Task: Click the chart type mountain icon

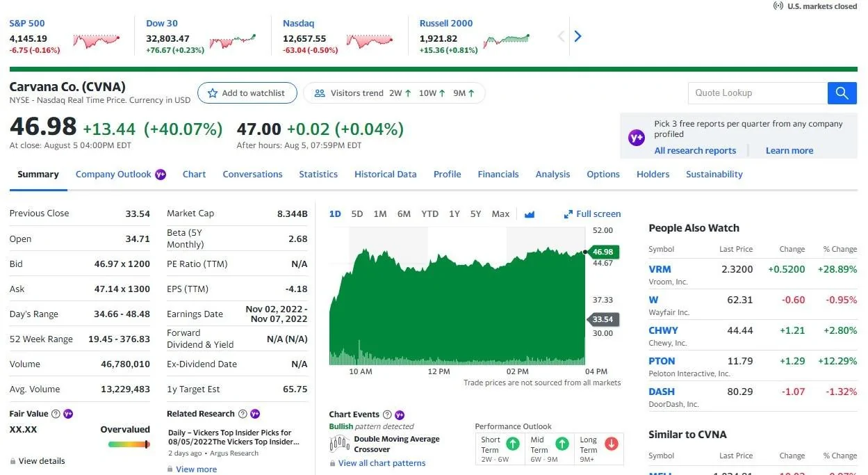Action: point(530,214)
